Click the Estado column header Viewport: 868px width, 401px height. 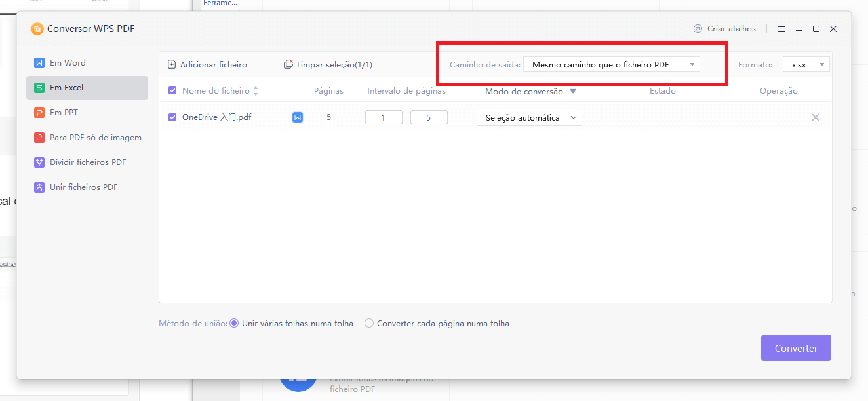tap(663, 91)
